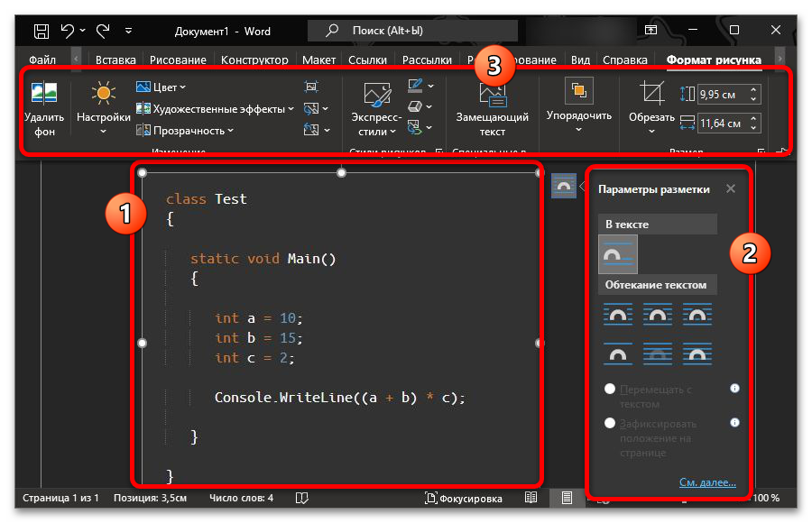Choose Behind Text wrapping option
This screenshot has height=523, width=812.
(657, 353)
